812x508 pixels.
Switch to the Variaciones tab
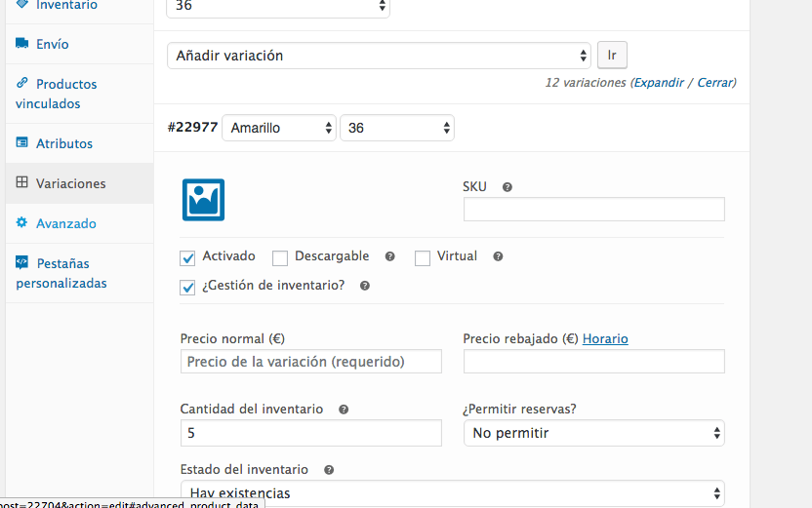coord(79,183)
